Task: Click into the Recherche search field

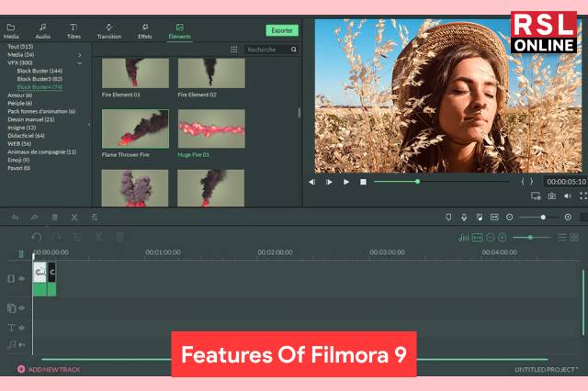Action: [267, 50]
